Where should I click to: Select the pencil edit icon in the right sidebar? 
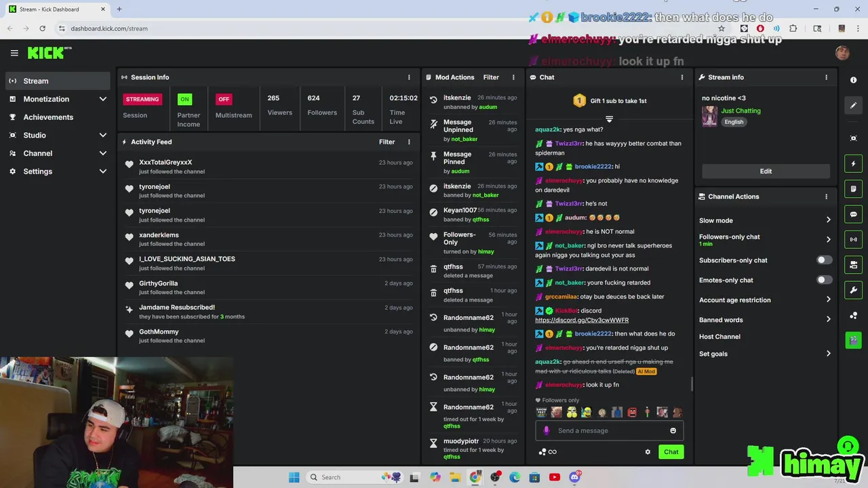[x=853, y=105]
